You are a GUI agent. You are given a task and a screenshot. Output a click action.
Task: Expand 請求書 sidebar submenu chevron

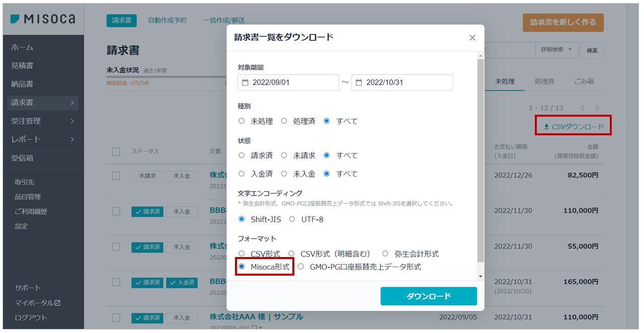(x=72, y=103)
